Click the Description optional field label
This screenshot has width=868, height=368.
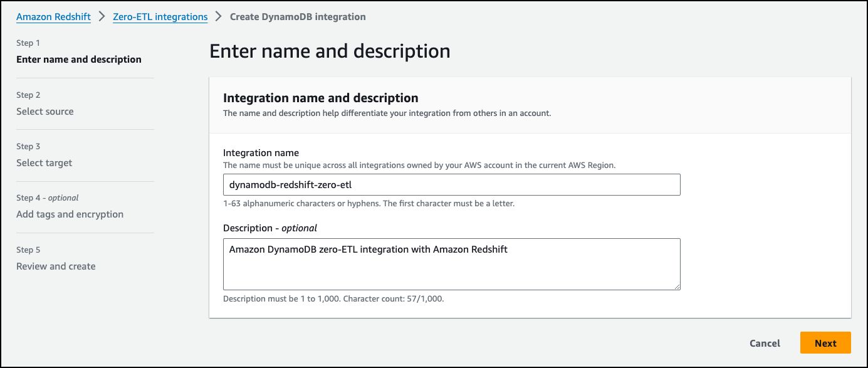pyautogui.click(x=270, y=228)
